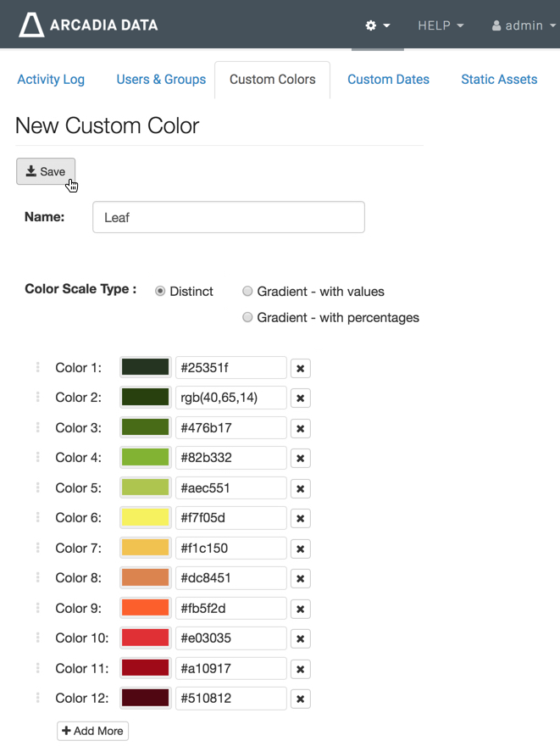Open the yellow Color 6 swatch
The image size is (560, 752).
(146, 518)
